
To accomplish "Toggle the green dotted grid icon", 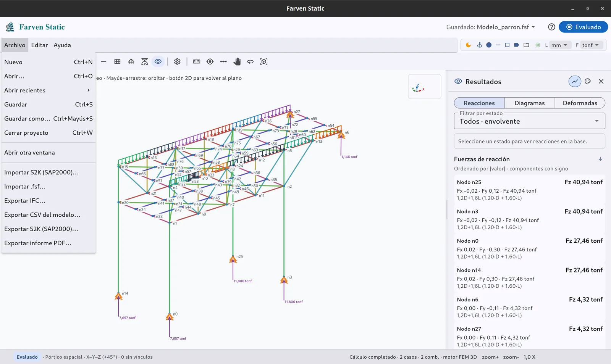I will (x=537, y=45).
